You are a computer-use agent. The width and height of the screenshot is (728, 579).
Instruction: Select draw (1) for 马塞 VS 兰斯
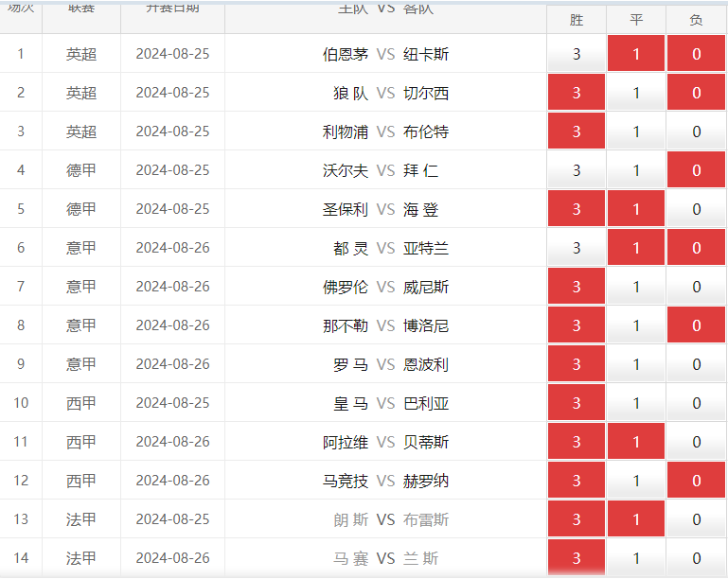click(636, 557)
